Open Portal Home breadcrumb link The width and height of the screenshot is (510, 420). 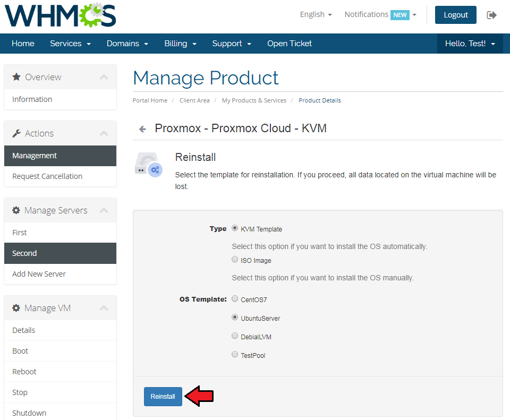(x=150, y=100)
